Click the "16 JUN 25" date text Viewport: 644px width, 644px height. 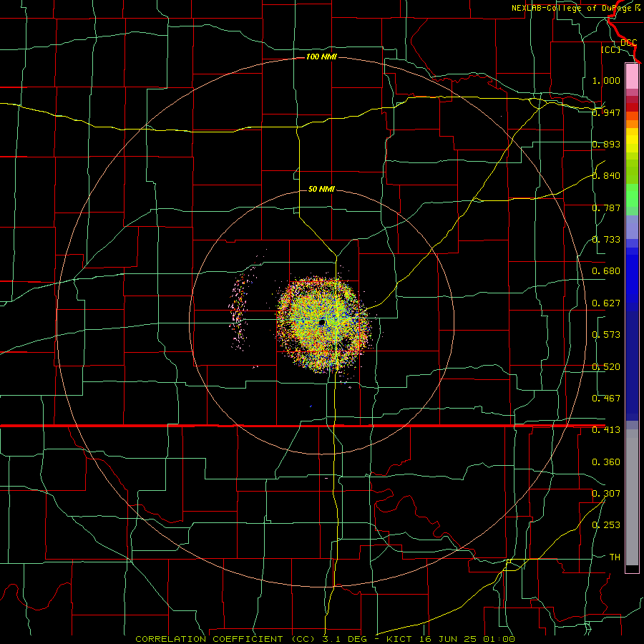tap(447, 639)
